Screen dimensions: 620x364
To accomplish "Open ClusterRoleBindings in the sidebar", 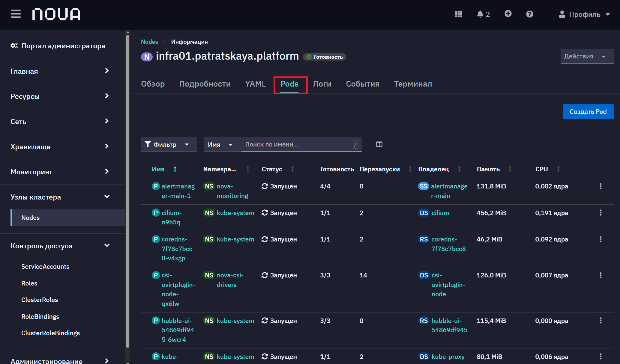I will coord(50,333).
